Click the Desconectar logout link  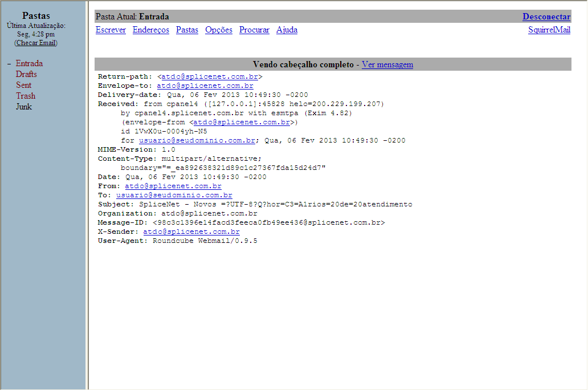point(546,17)
